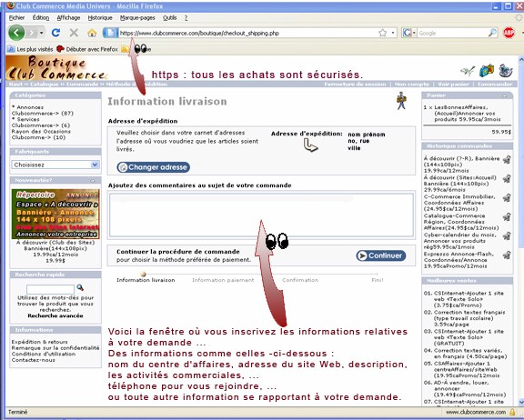
Task: Bookmark this page with the star icon
Action: pos(383,33)
